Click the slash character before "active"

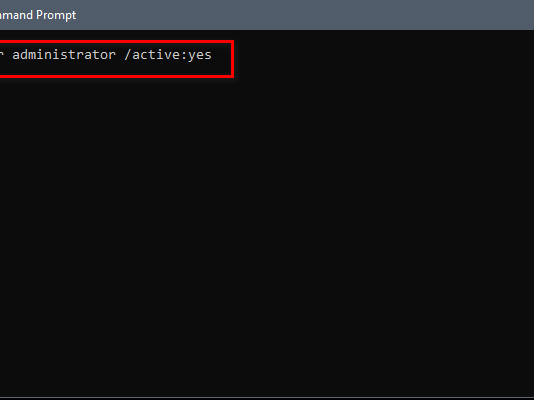pos(128,55)
